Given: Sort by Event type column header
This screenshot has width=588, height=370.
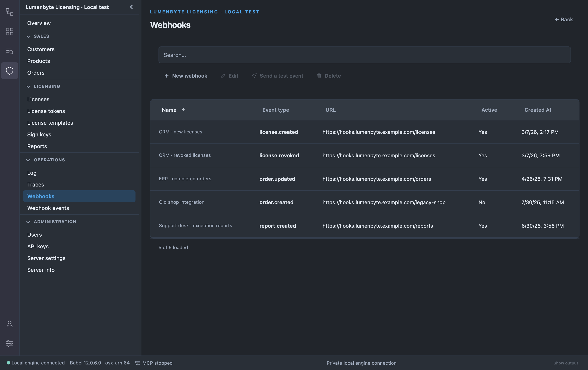Looking at the screenshot, I should [x=276, y=110].
